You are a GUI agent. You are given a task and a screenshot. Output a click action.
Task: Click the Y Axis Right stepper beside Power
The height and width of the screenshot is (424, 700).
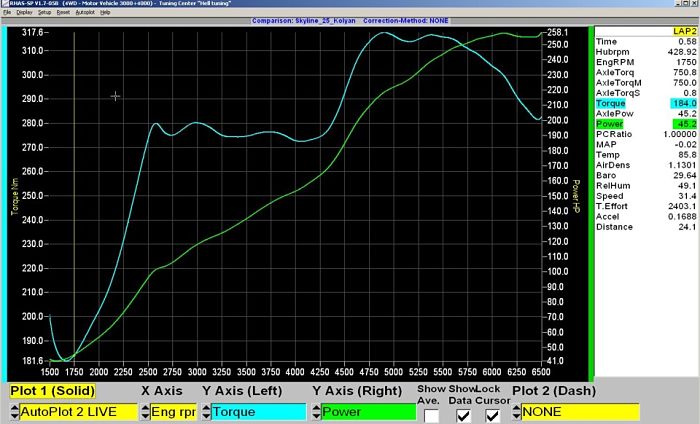[316, 412]
